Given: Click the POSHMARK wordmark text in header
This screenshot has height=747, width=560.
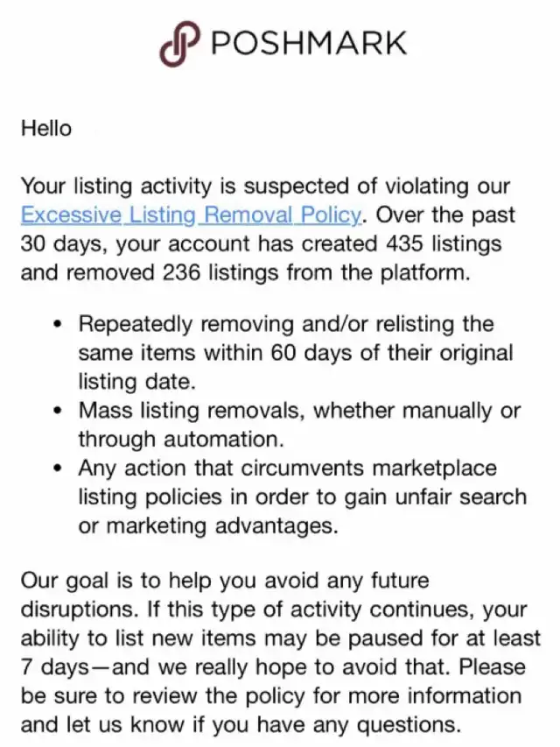Looking at the screenshot, I should (309, 43).
